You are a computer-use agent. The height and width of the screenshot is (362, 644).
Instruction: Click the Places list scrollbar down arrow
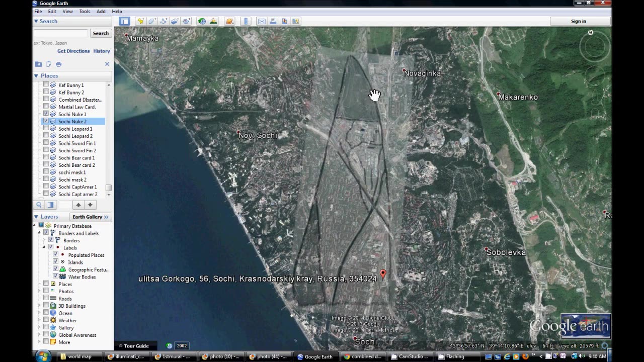pyautogui.click(x=109, y=195)
